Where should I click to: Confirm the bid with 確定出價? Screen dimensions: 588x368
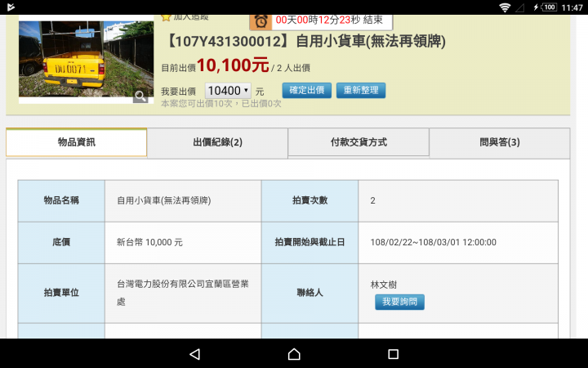[307, 91]
